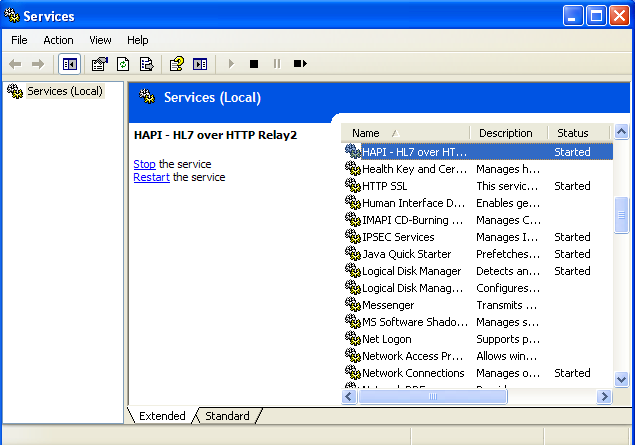Viewport: 635px width, 445px height.
Task: Select the MS Software Shado... service name
Action: pos(415,322)
